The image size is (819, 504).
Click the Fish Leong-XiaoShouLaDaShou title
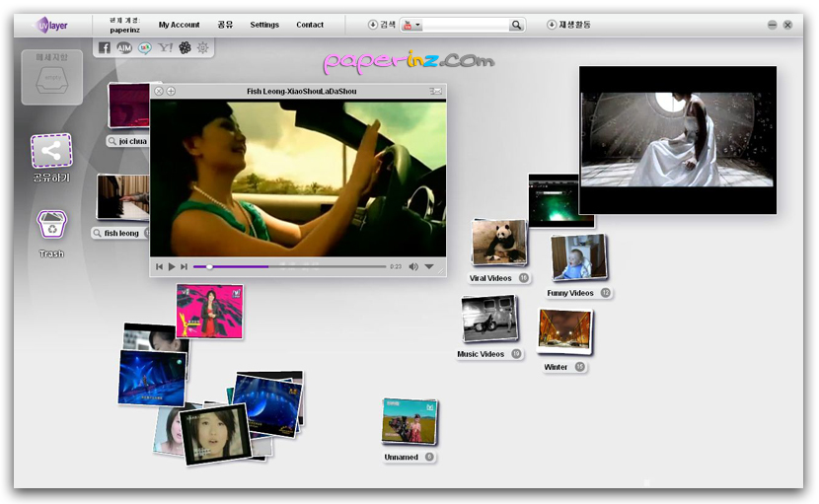pos(301,91)
